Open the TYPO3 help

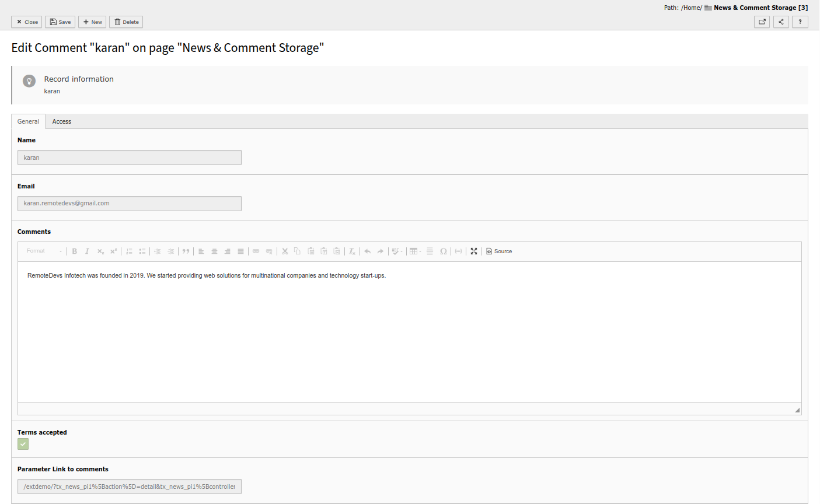[x=800, y=22]
